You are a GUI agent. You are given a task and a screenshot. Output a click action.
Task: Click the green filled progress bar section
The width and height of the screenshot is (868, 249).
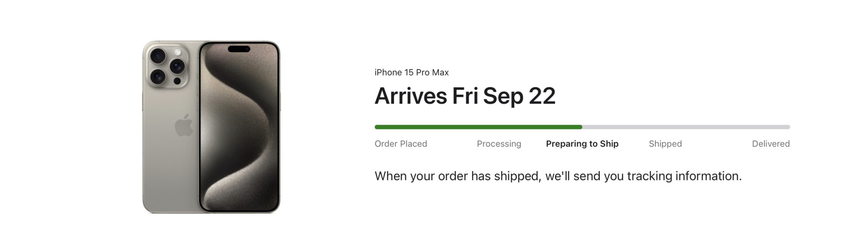pyautogui.click(x=477, y=127)
